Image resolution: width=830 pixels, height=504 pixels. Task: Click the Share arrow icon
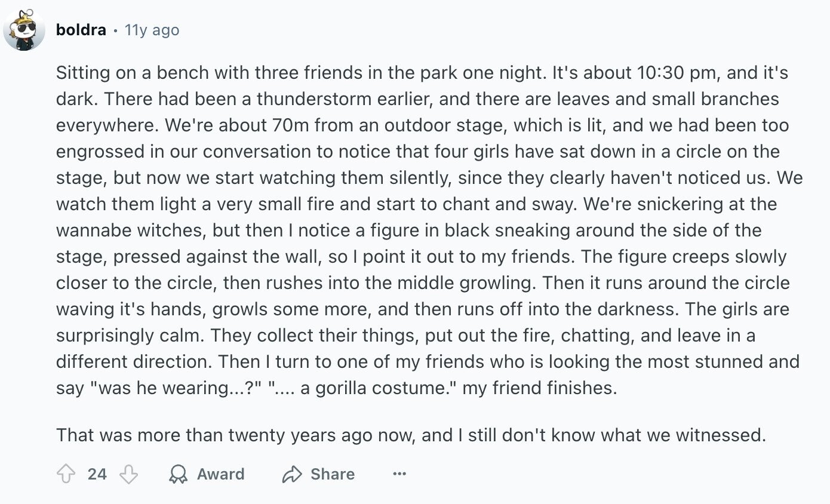click(291, 474)
